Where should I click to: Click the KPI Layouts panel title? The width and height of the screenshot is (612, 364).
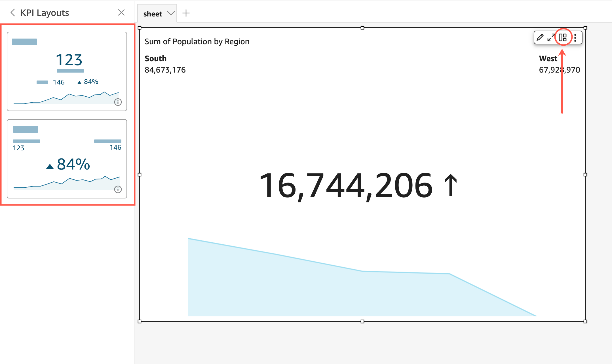44,12
